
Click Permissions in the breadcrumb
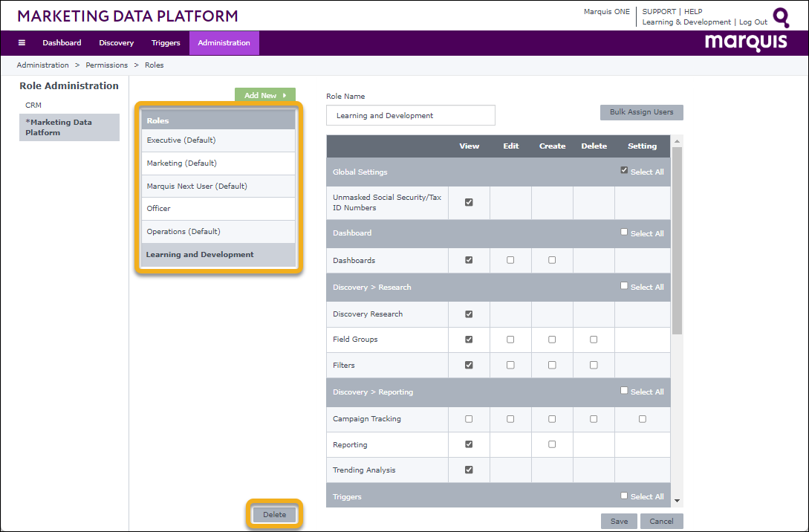click(x=107, y=65)
